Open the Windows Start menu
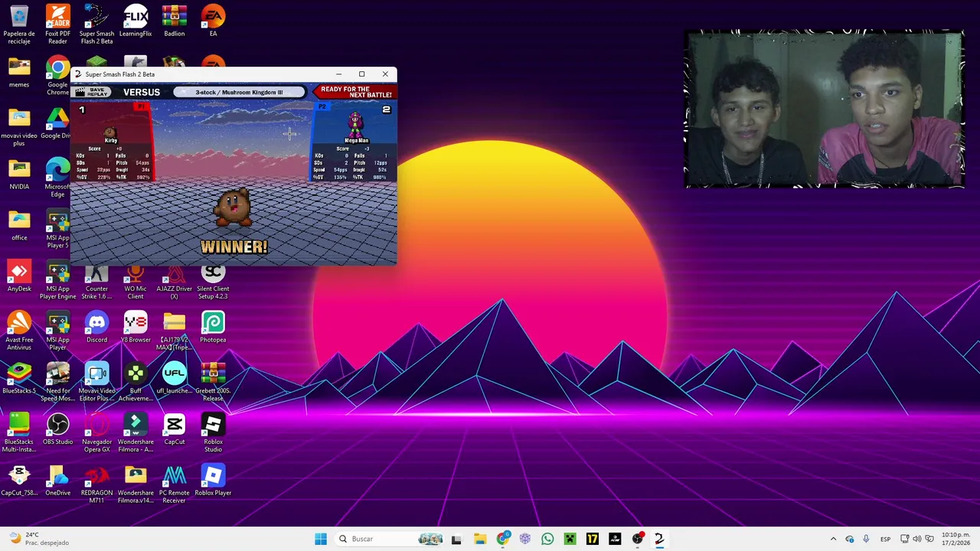Viewport: 980px width, 551px height. (321, 539)
